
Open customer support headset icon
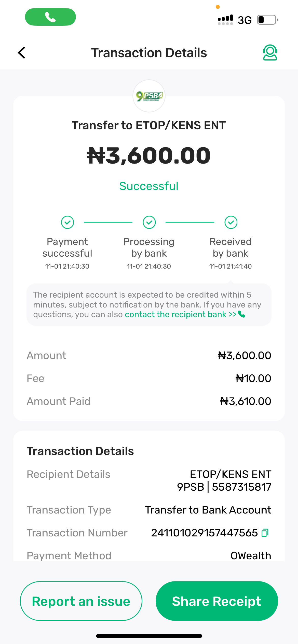[270, 53]
